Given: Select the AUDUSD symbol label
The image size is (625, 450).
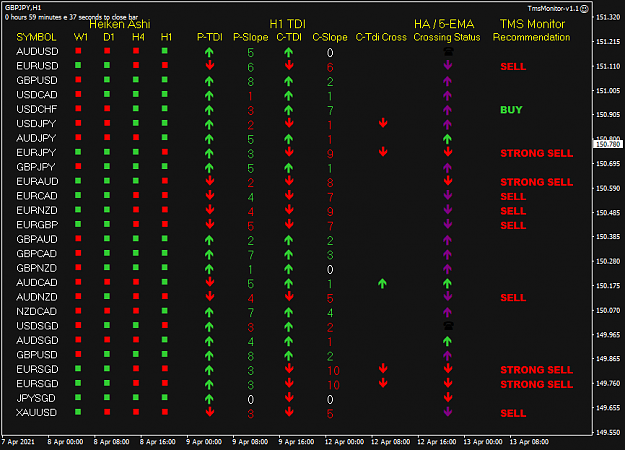Looking at the screenshot, I should [x=37, y=51].
